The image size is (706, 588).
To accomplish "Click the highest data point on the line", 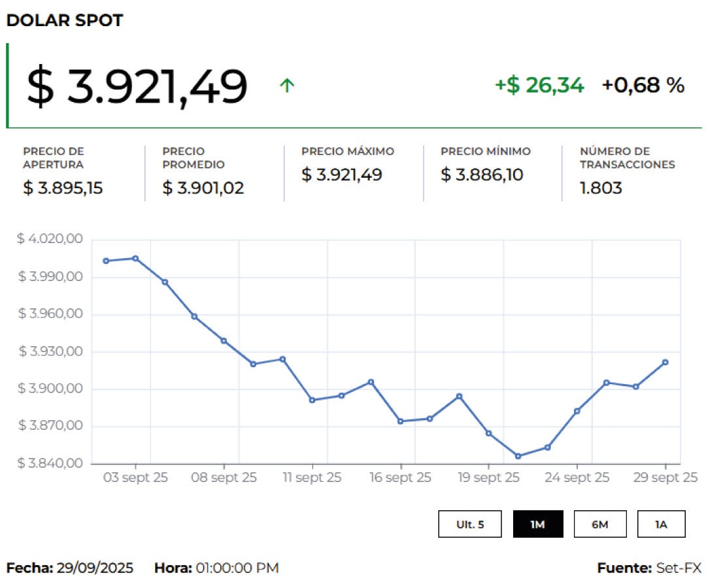I will tap(135, 258).
